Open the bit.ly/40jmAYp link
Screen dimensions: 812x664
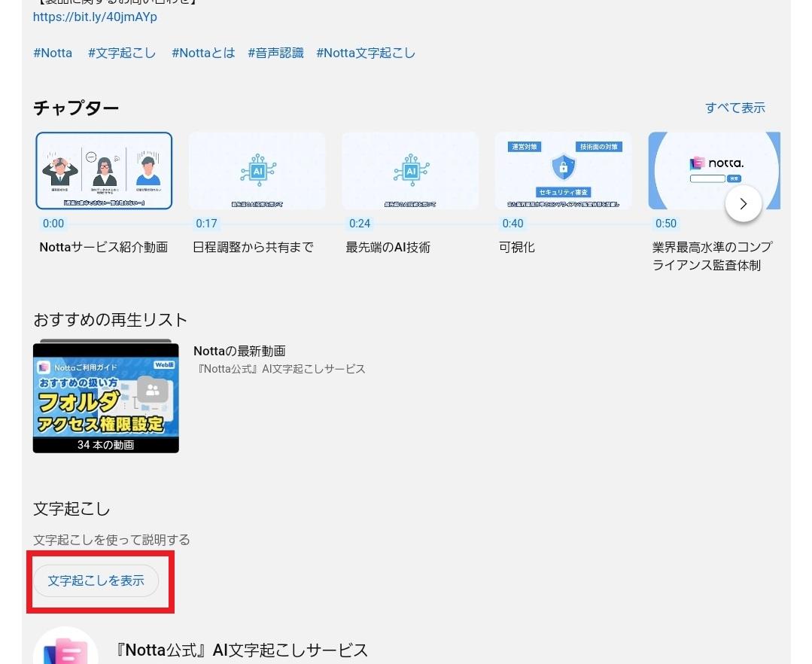pyautogui.click(x=95, y=17)
